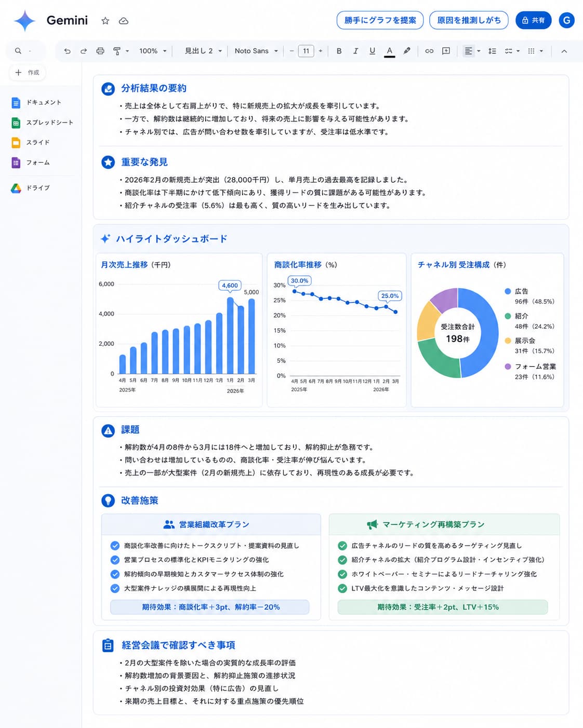583x728 pixels.
Task: Click the 経営会議 clipboard icon
Action: click(108, 645)
